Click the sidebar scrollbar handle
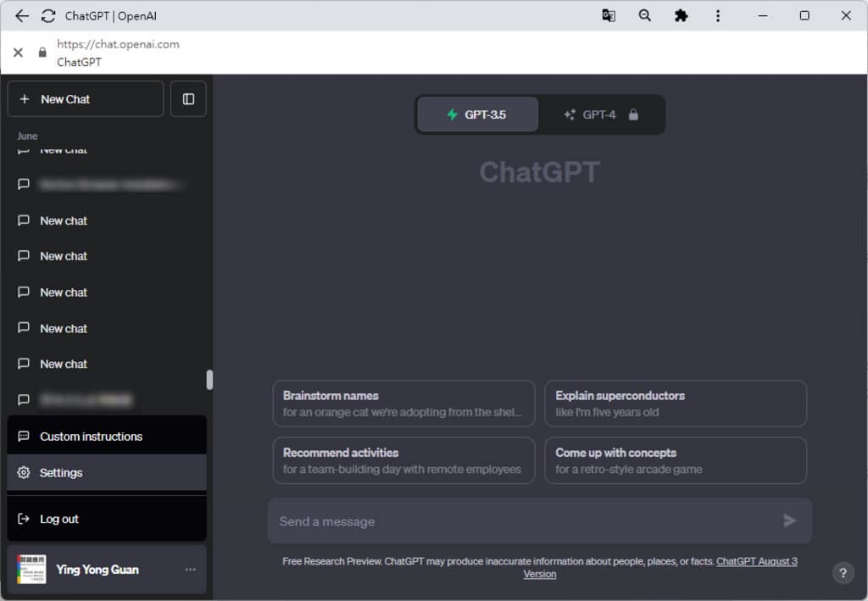868x601 pixels. pyautogui.click(x=209, y=381)
